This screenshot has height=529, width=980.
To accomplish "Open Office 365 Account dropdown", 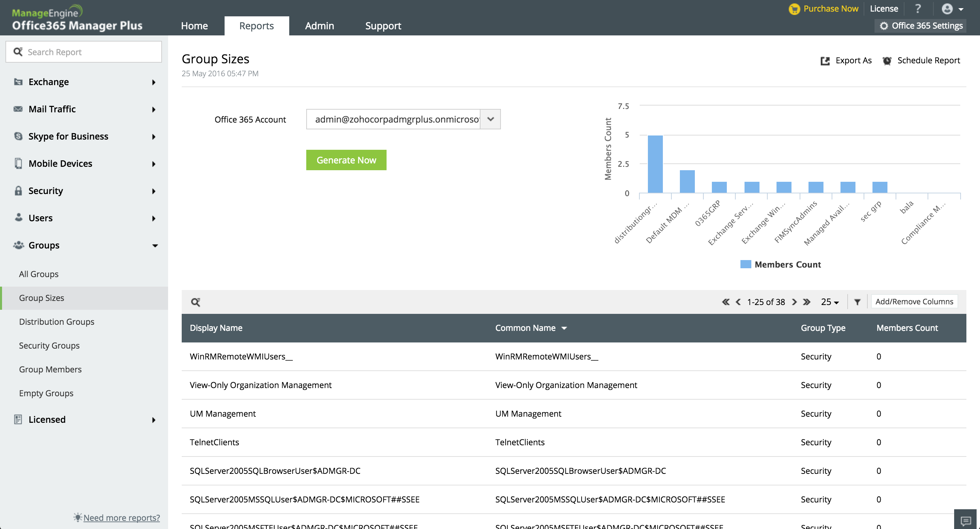I will 490,119.
